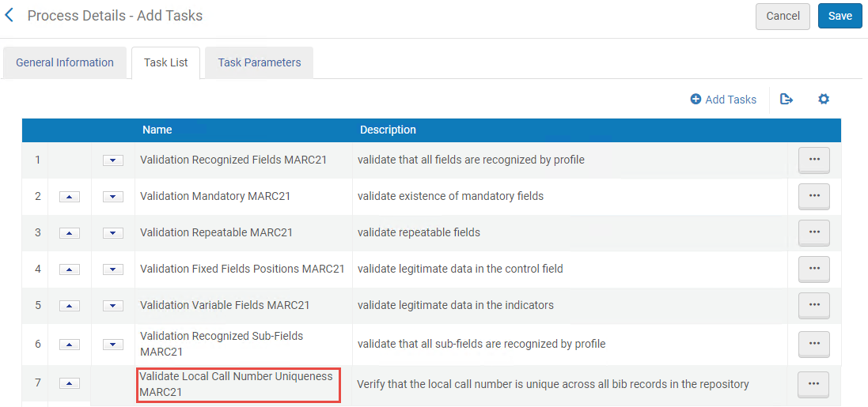The height and width of the screenshot is (407, 868).
Task: Click the Description column header
Action: coord(388,130)
